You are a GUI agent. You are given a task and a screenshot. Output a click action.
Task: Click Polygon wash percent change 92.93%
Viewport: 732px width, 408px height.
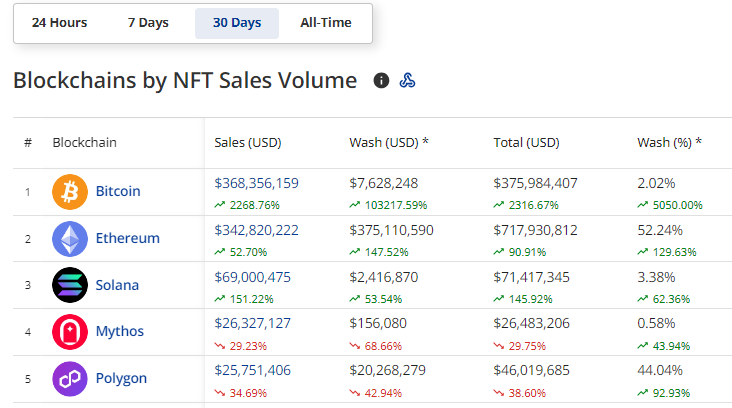point(671,393)
